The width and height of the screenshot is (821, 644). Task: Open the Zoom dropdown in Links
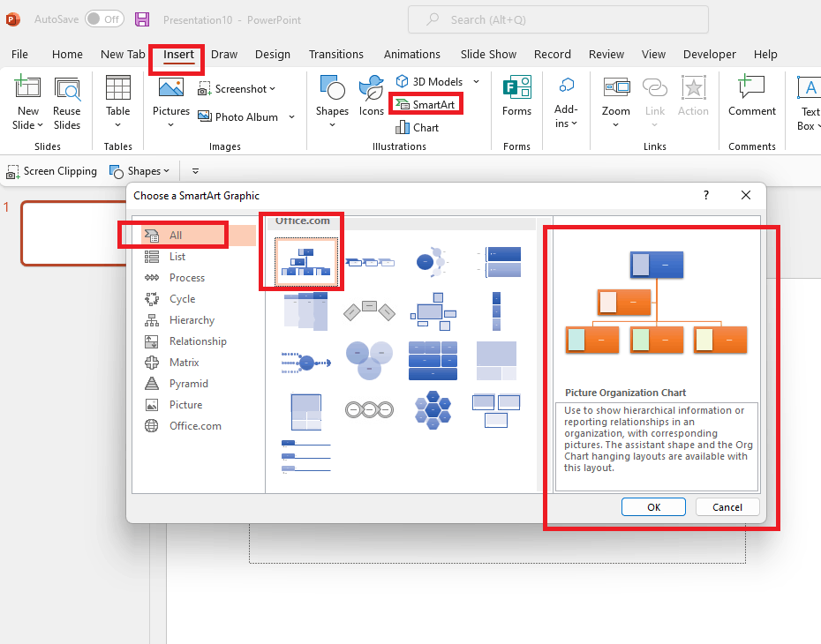coord(616,102)
